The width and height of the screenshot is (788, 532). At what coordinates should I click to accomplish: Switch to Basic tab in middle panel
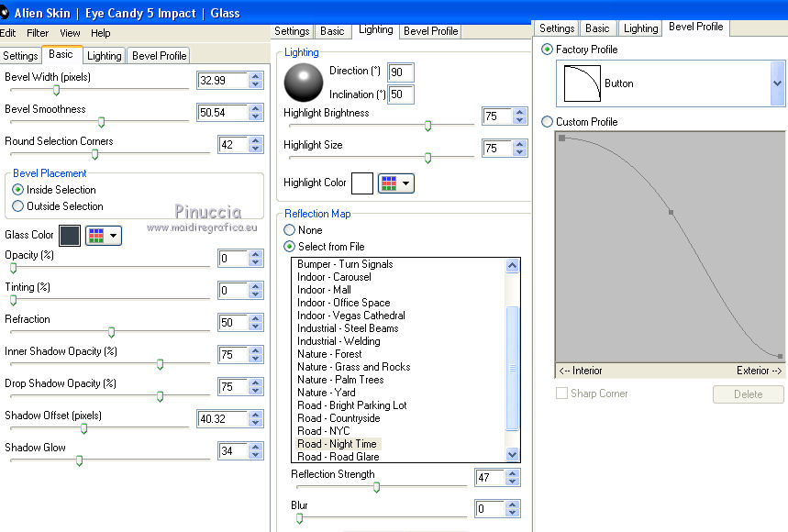[332, 31]
